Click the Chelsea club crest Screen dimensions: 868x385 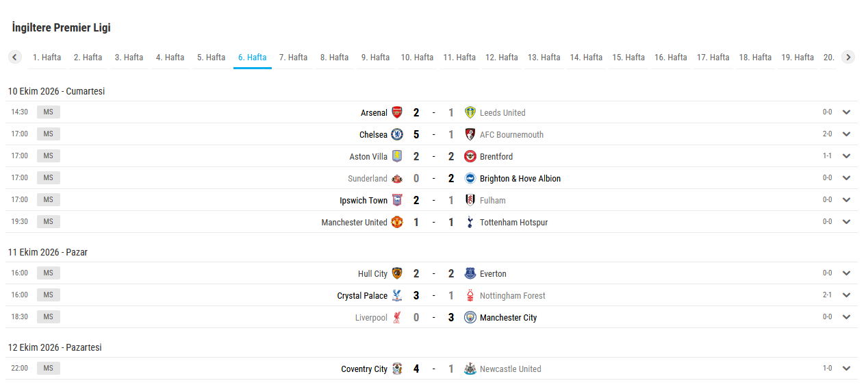(x=397, y=134)
